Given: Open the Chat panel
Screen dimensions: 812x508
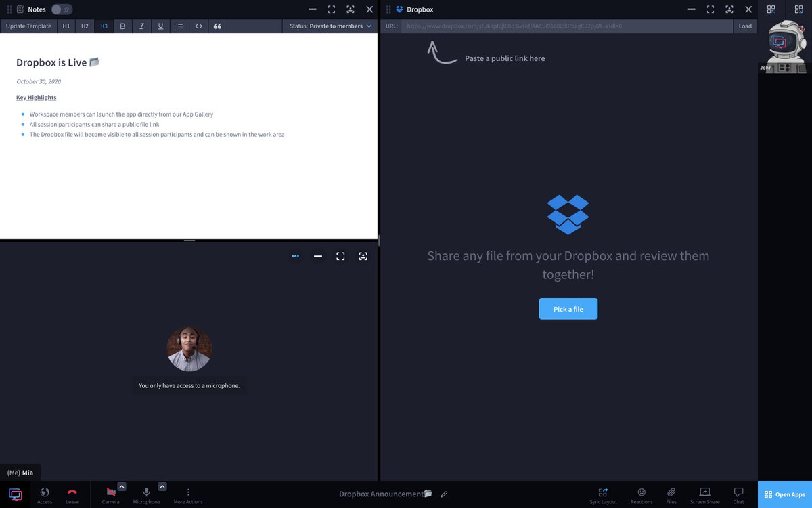Looking at the screenshot, I should [738, 496].
